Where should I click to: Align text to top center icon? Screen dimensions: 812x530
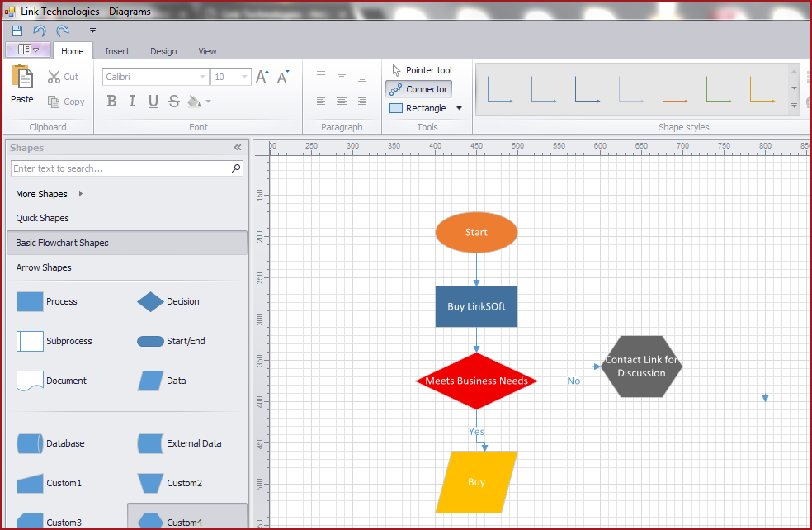pos(342,77)
